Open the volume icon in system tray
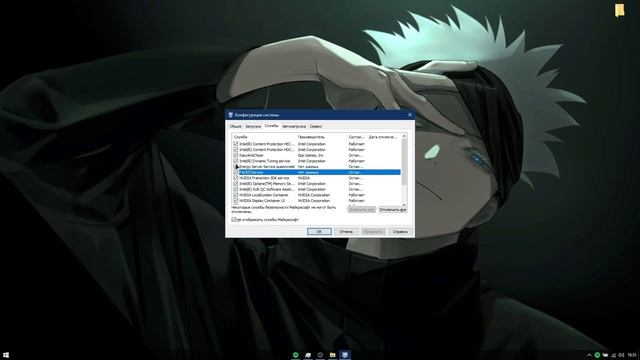 click(x=621, y=355)
